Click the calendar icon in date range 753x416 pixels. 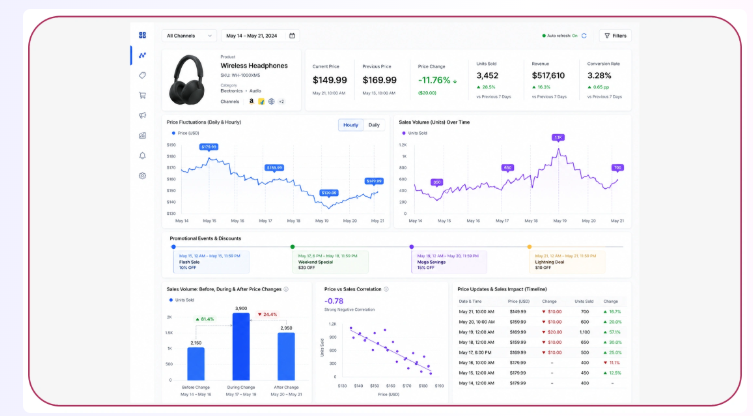tap(292, 36)
